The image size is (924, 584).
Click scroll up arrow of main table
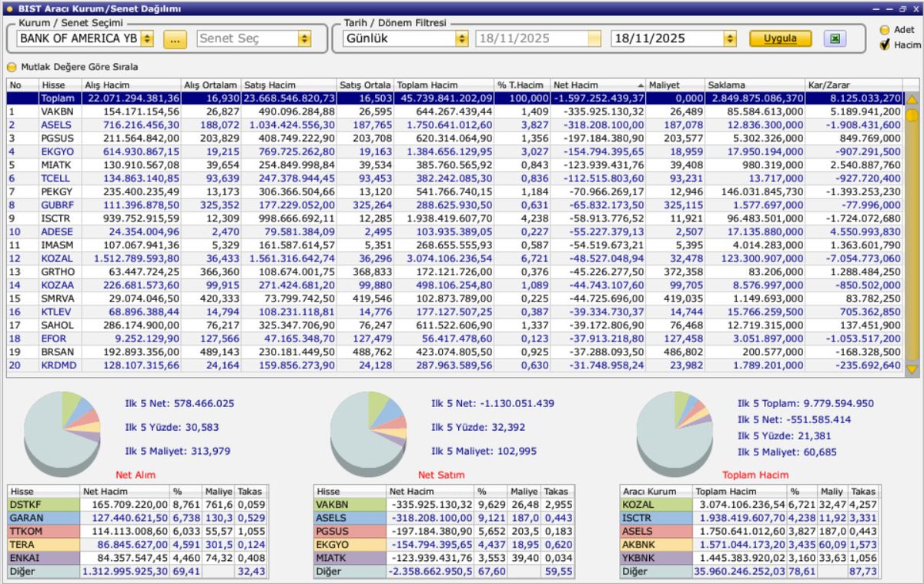click(912, 99)
